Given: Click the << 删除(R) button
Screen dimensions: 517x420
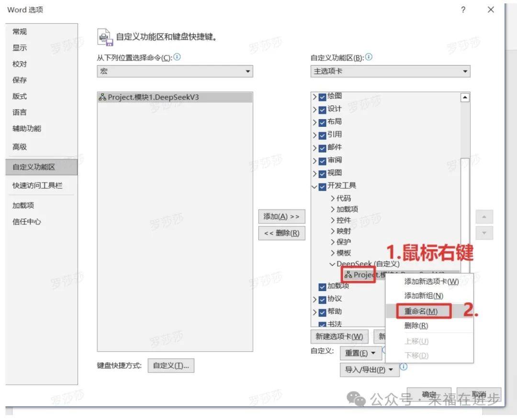Looking at the screenshot, I should pos(281,233).
